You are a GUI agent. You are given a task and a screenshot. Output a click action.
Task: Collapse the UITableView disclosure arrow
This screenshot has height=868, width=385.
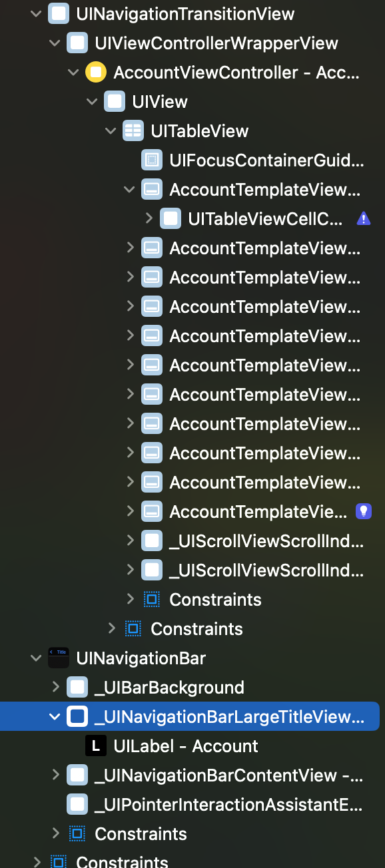[x=111, y=131]
